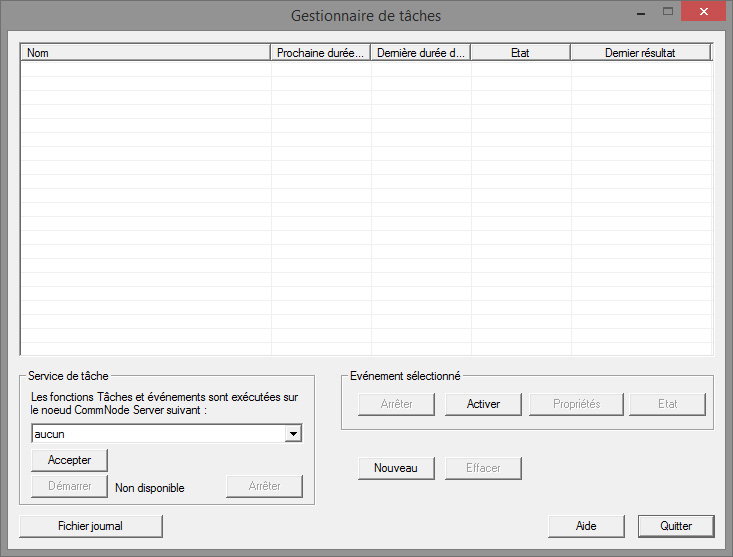Expand the CommNode Server dropdown arrow
The height and width of the screenshot is (557, 733).
(x=293, y=434)
